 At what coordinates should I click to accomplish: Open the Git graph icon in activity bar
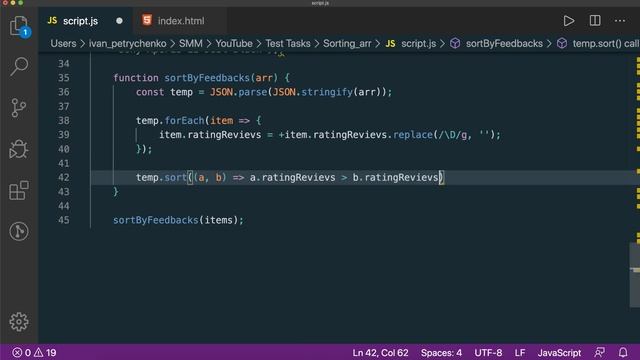click(19, 231)
